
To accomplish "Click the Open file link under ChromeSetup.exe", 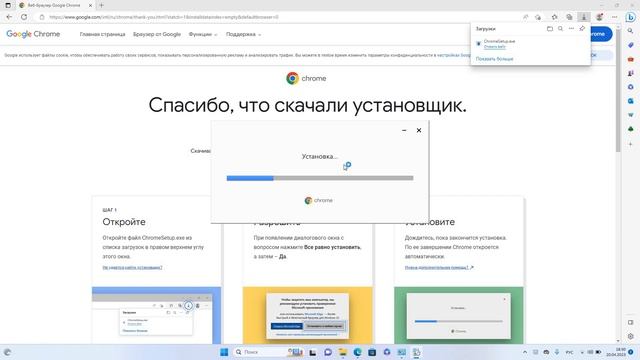I will point(494,47).
